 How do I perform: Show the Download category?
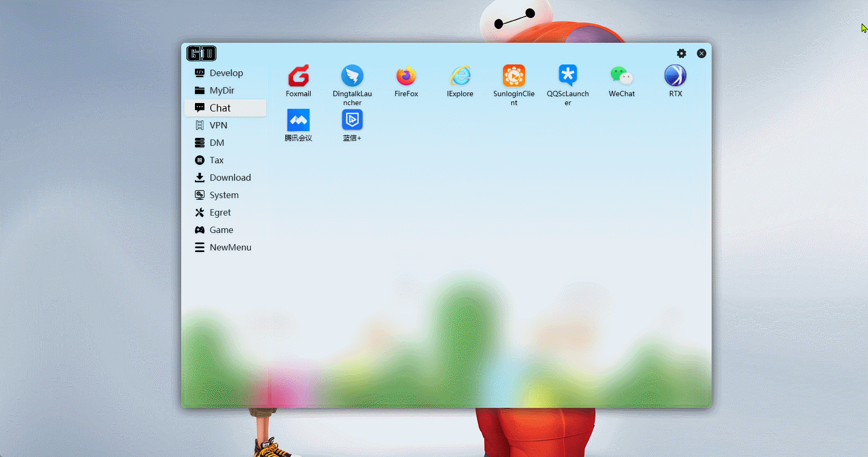point(226,178)
